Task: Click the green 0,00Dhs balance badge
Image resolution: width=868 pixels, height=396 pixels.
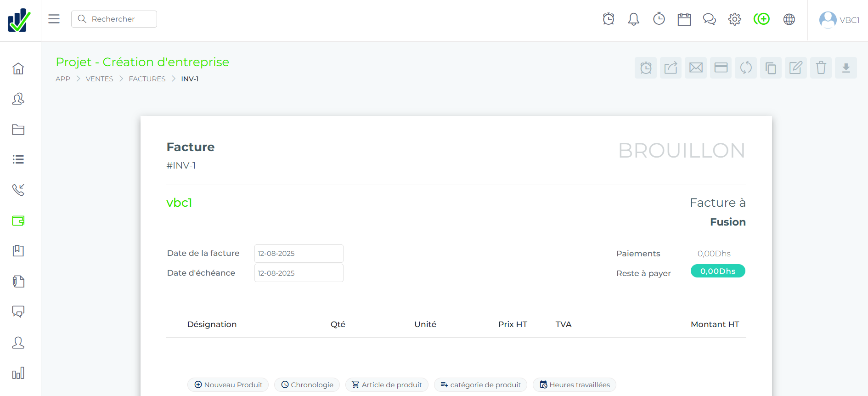Action: (717, 272)
